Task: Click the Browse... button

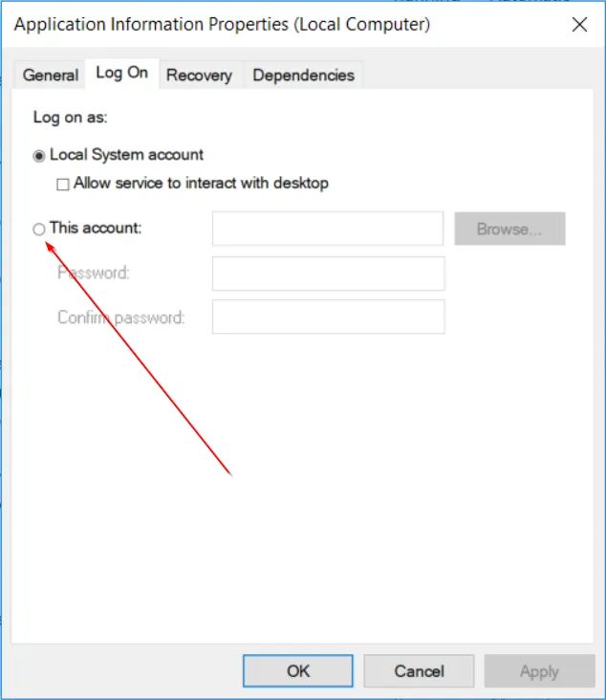Action: tap(510, 229)
